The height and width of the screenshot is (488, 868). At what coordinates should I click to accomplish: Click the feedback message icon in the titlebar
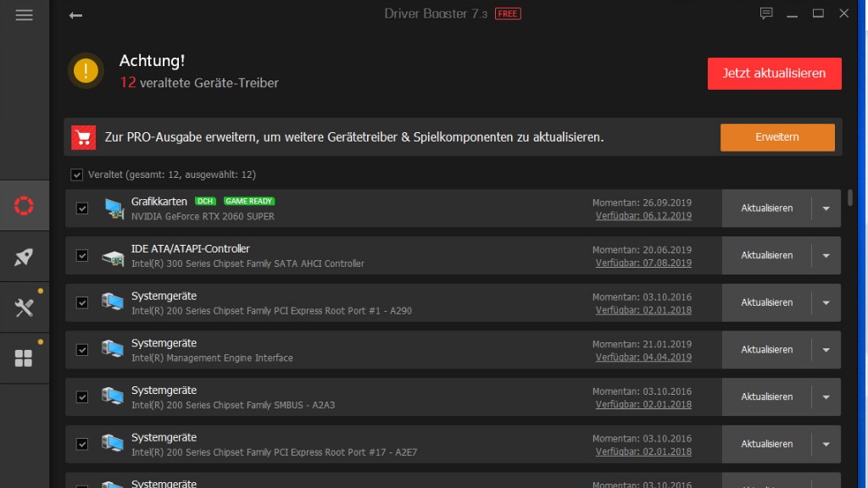point(766,14)
